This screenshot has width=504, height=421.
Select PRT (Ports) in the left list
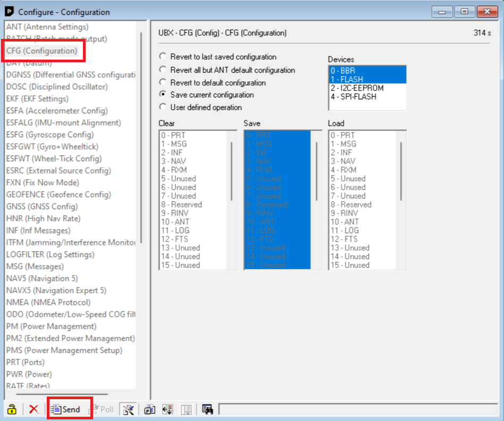26,362
